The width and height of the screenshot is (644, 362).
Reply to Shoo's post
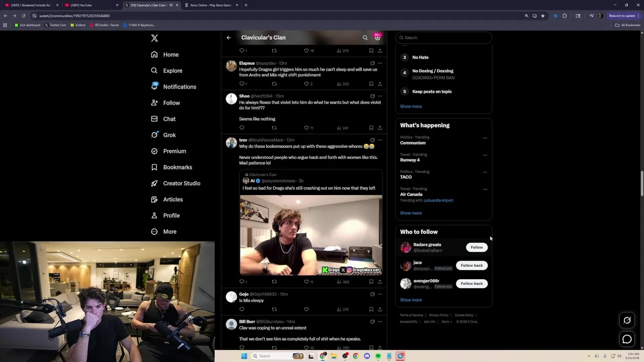tap(242, 128)
